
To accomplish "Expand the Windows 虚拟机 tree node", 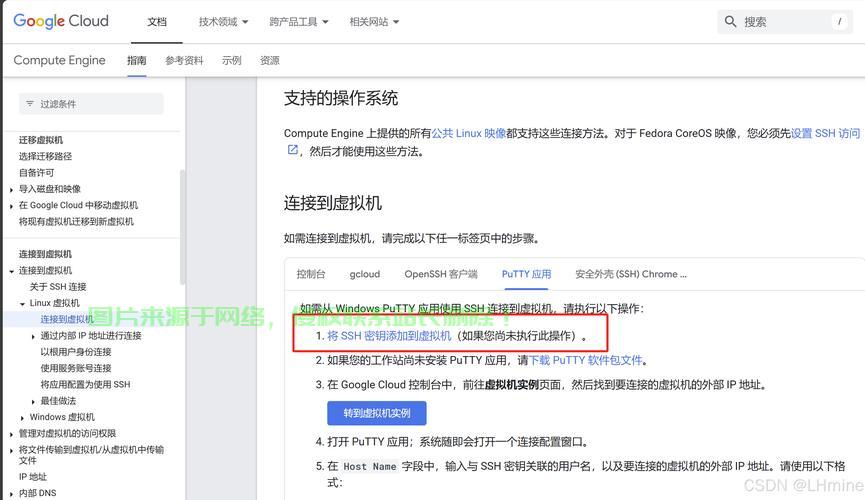I will pyautogui.click(x=23, y=418).
